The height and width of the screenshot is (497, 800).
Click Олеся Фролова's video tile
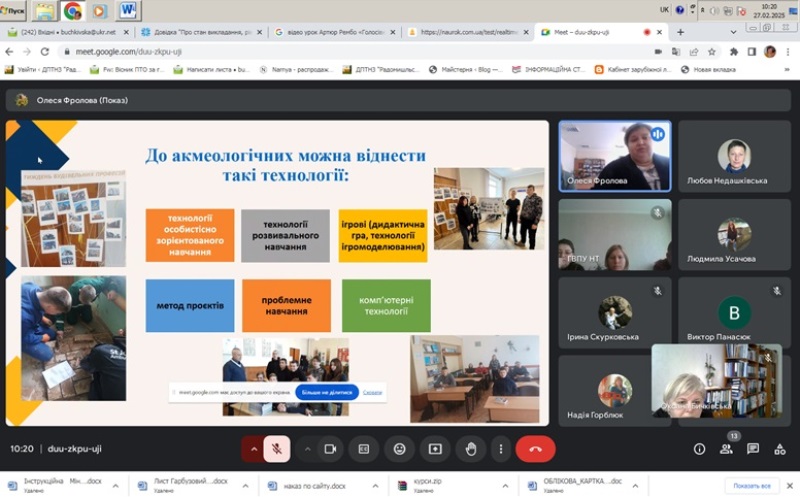coord(613,155)
